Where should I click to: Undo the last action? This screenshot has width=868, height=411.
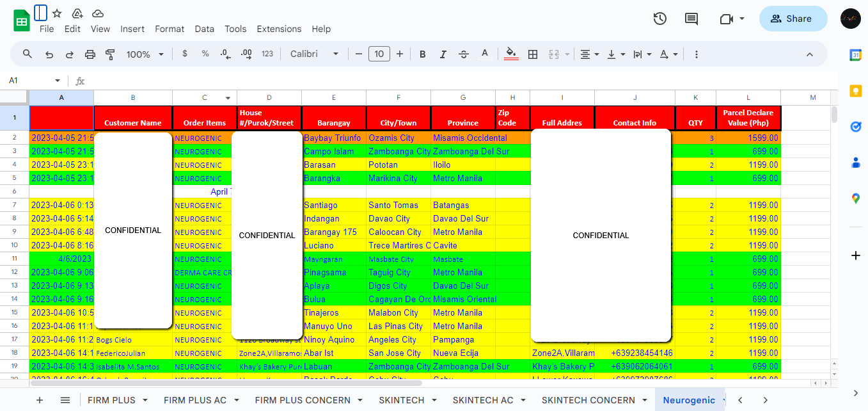[x=49, y=54]
